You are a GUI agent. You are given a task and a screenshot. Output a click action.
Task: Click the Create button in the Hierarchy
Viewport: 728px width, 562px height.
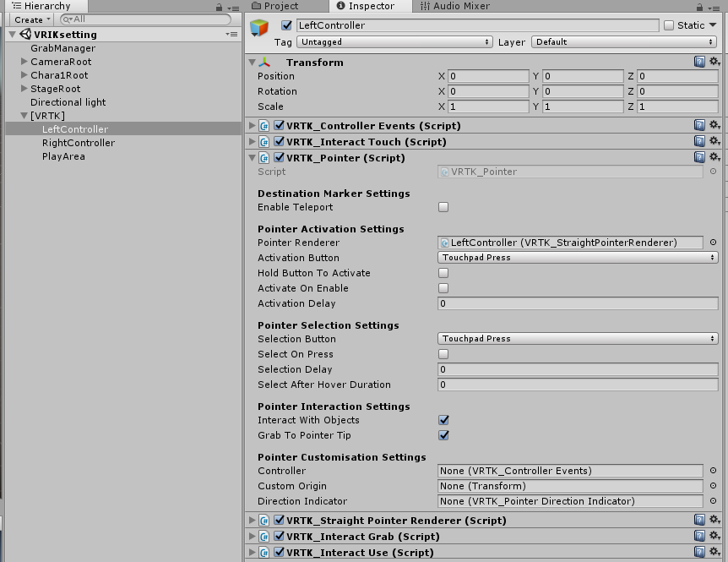30,19
